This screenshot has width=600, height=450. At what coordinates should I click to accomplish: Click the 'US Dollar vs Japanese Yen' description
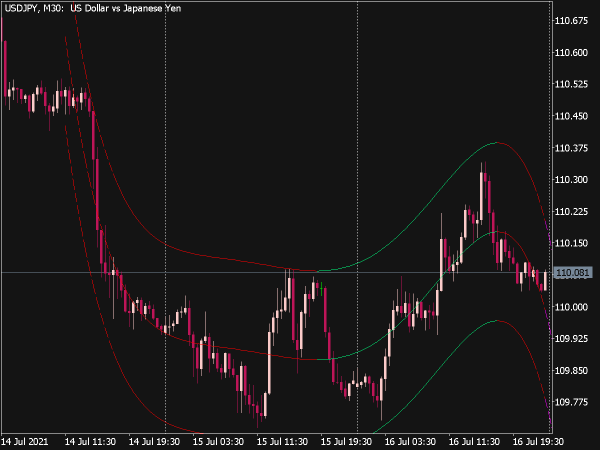pyautogui.click(x=126, y=8)
